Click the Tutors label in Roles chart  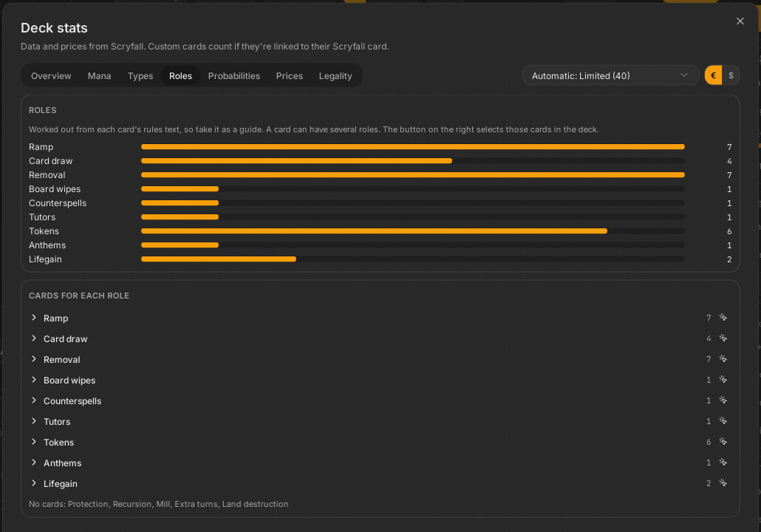coord(41,217)
